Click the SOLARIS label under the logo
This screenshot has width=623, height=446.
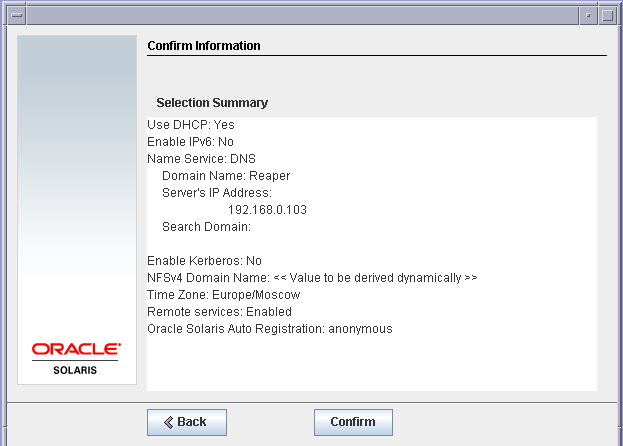tap(75, 370)
